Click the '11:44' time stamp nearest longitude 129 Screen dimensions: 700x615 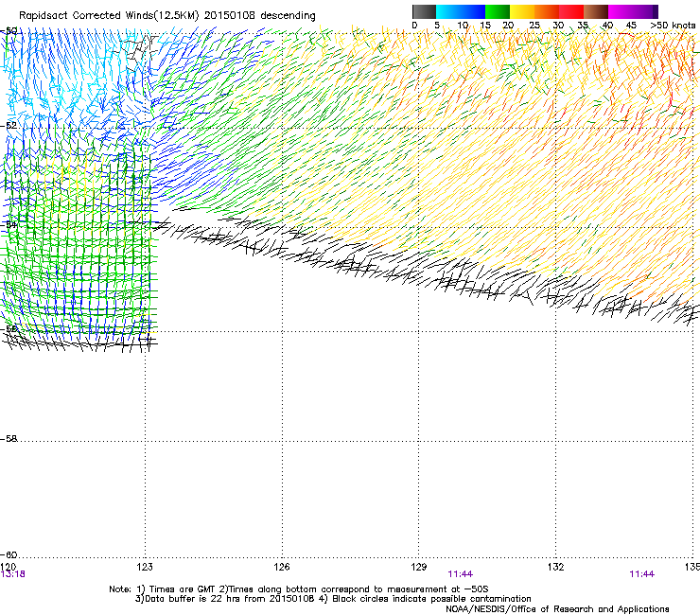coord(461,574)
